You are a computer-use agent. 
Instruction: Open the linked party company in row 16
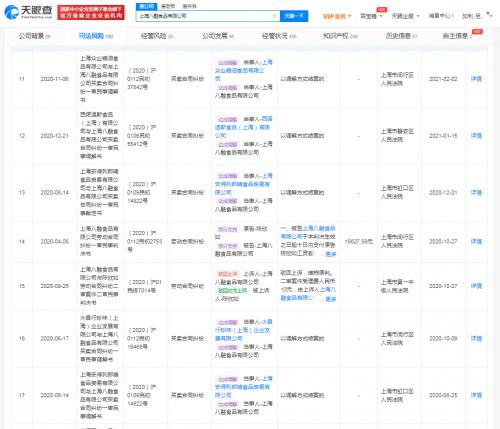(243, 330)
